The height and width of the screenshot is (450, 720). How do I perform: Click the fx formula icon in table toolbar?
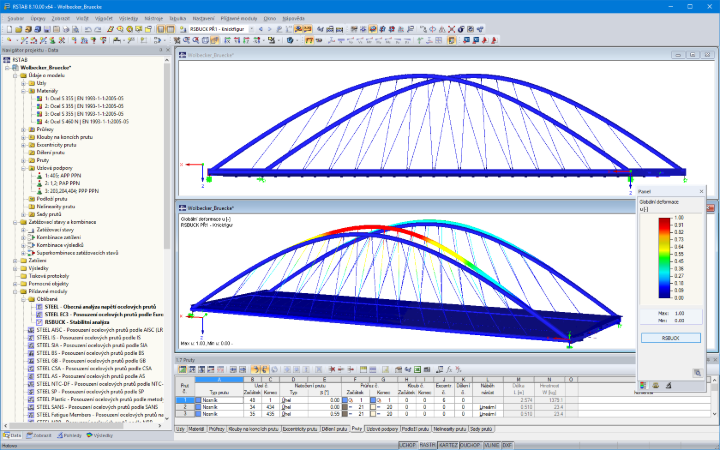449,370
